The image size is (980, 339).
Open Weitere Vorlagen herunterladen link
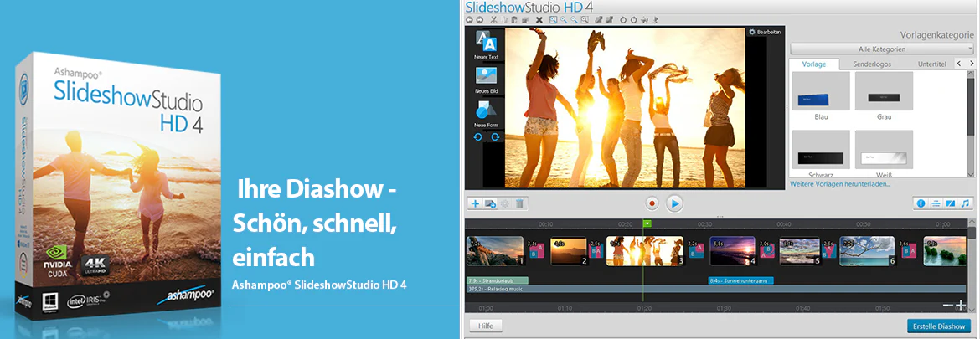840,184
